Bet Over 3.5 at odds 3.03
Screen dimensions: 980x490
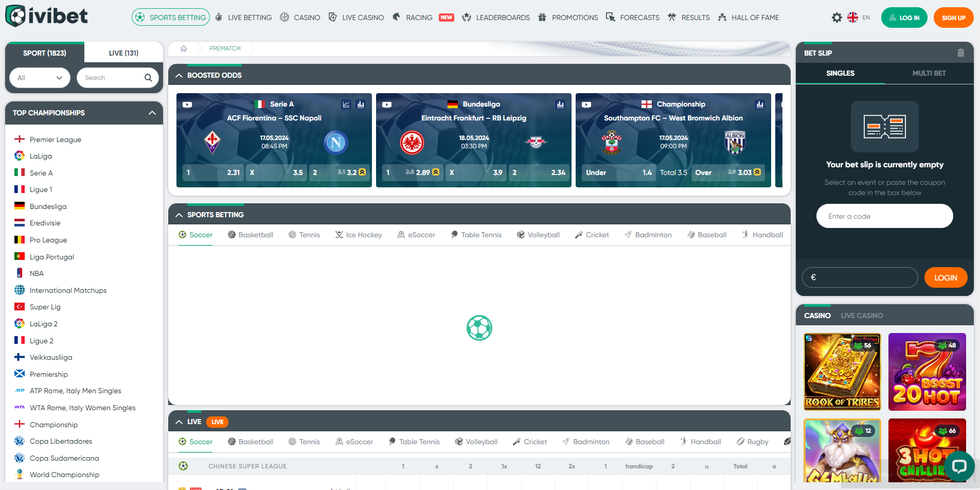[x=727, y=172]
